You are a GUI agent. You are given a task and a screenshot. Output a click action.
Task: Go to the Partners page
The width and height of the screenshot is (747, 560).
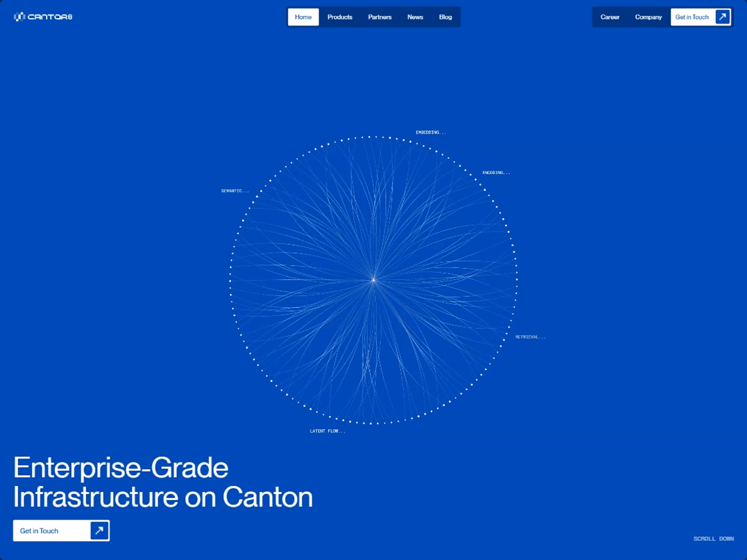(380, 17)
